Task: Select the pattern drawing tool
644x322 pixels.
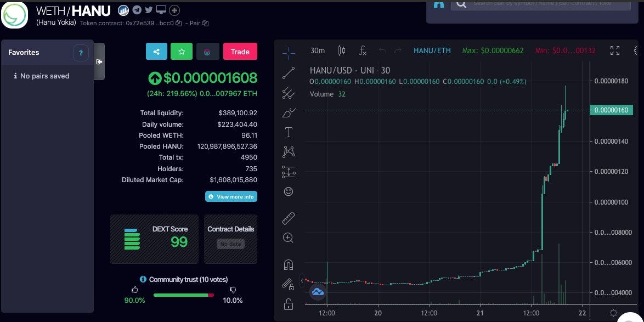Action: click(x=289, y=152)
